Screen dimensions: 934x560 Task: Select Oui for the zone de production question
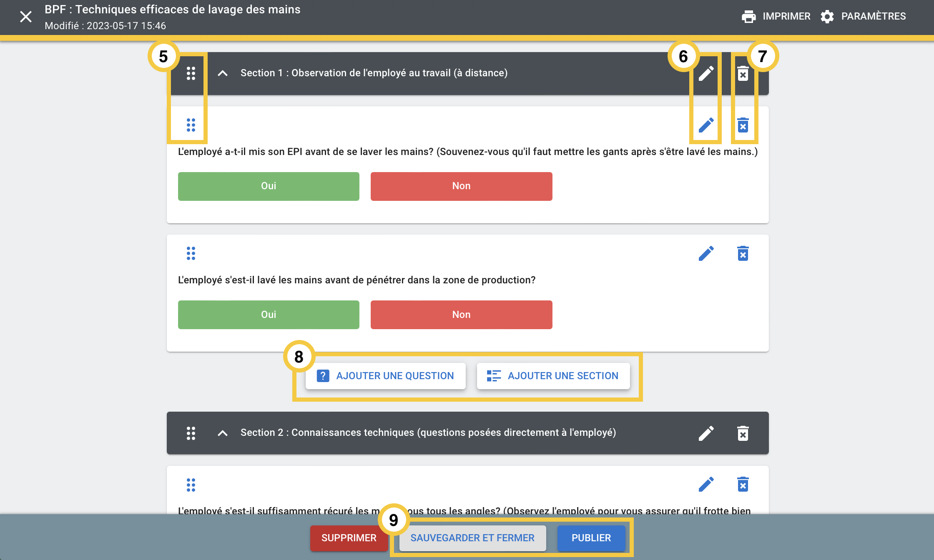(x=269, y=315)
